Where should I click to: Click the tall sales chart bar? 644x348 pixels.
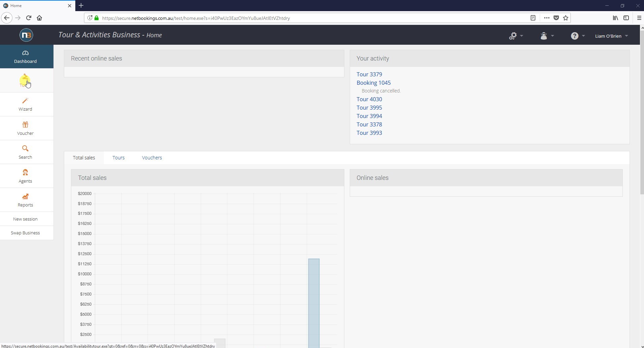click(314, 303)
